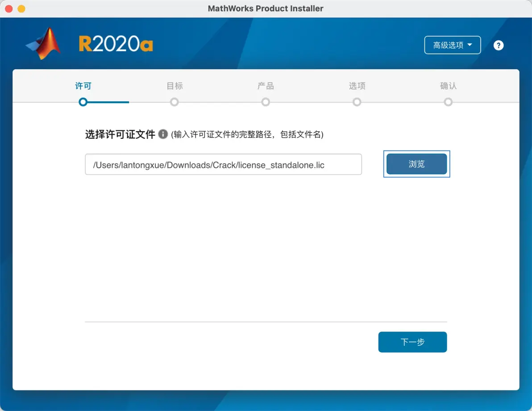Select the 确认 step tab

[x=448, y=86]
